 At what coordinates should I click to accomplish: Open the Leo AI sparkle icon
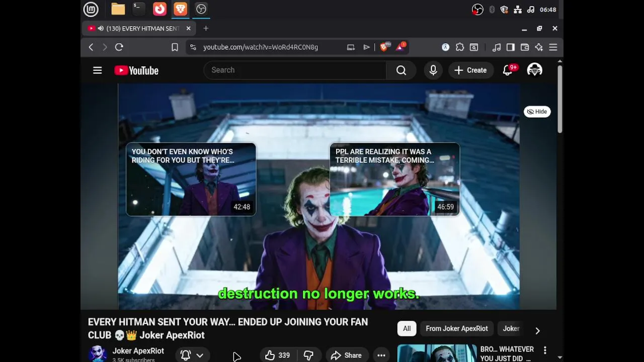(539, 47)
